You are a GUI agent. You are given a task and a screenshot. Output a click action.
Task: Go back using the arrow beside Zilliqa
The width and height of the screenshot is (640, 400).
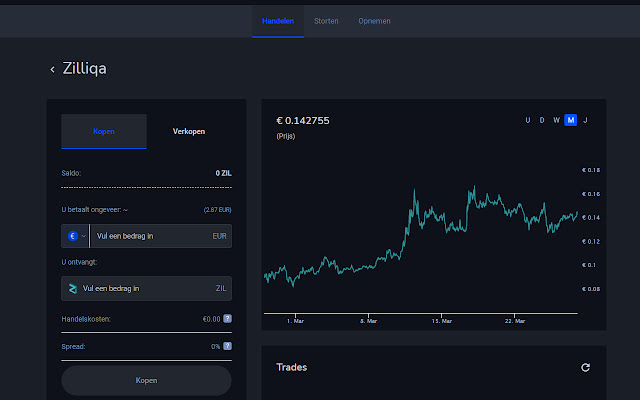(x=52, y=69)
